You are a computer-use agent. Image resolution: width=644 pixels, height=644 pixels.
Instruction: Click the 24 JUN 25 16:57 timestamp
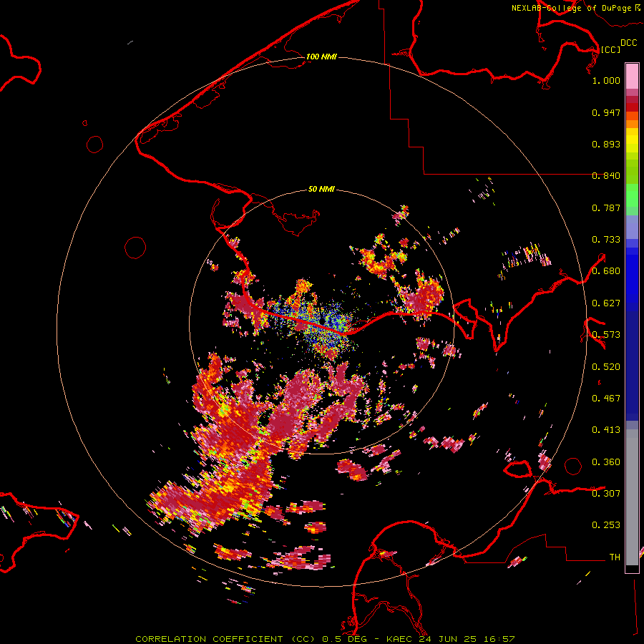[467, 639]
